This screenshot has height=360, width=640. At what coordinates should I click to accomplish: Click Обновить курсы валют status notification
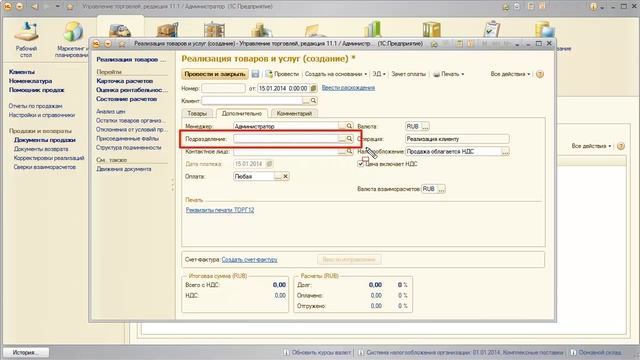(317, 352)
